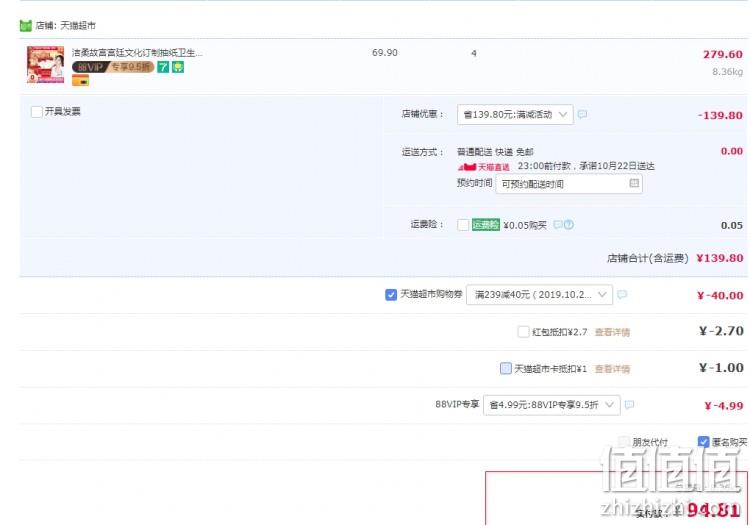Screen dimensions: 750x525
Task: Click the ¥-40.00 coupon amount
Action: pyautogui.click(x=720, y=295)
